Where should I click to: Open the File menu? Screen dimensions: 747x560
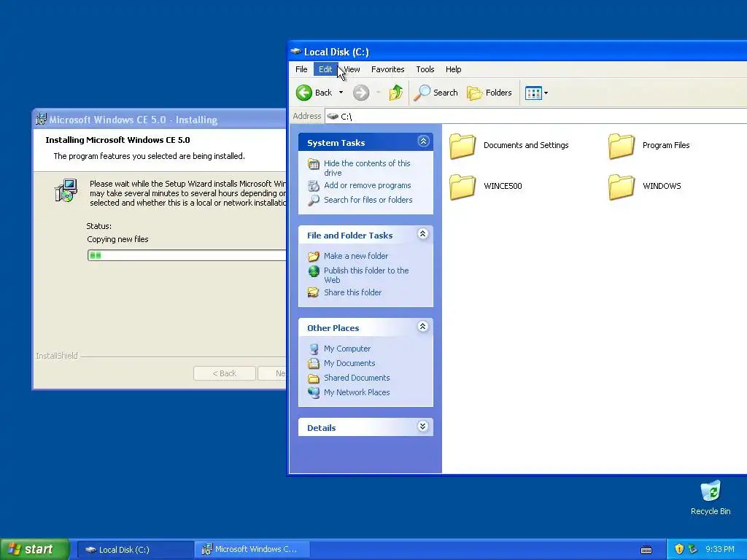pos(301,69)
